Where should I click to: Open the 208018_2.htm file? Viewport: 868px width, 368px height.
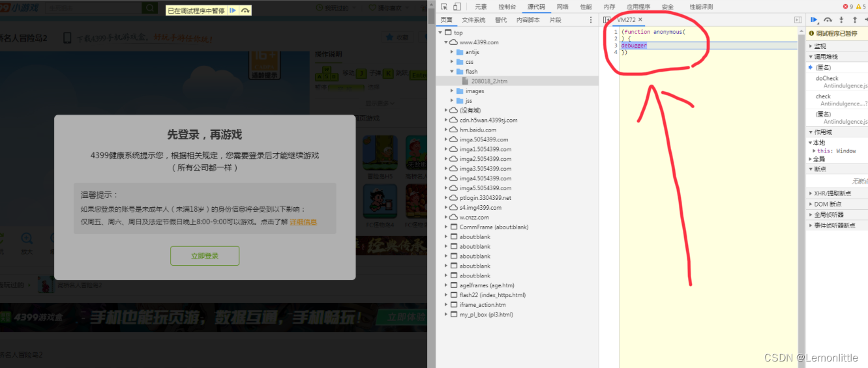click(x=517, y=81)
